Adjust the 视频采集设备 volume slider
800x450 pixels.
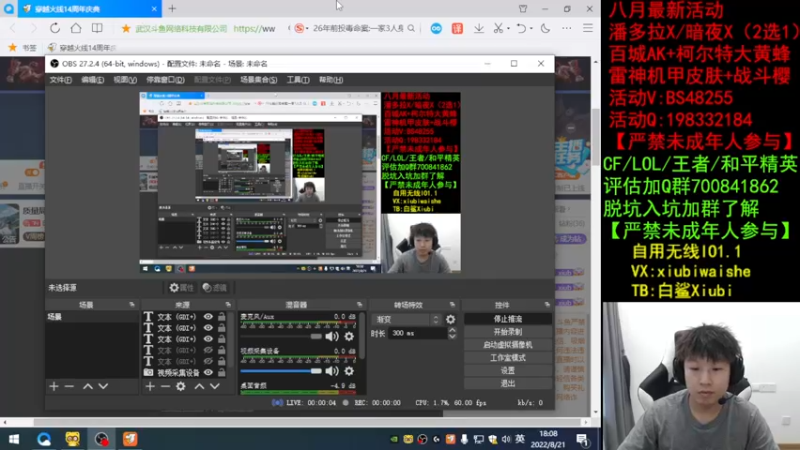tap(281, 371)
